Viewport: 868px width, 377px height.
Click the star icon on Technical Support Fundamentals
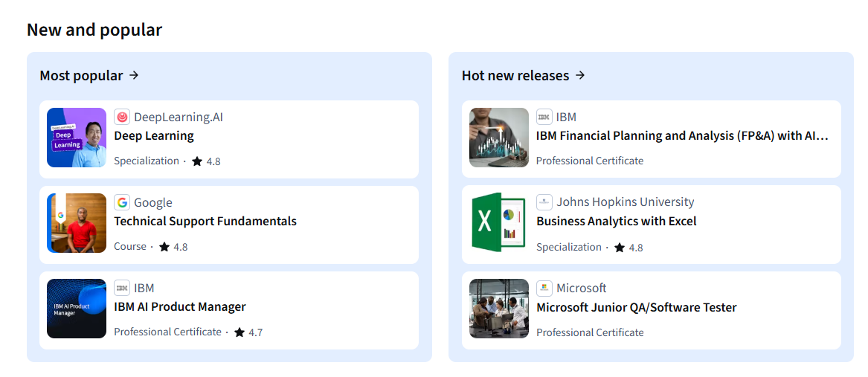coord(164,247)
